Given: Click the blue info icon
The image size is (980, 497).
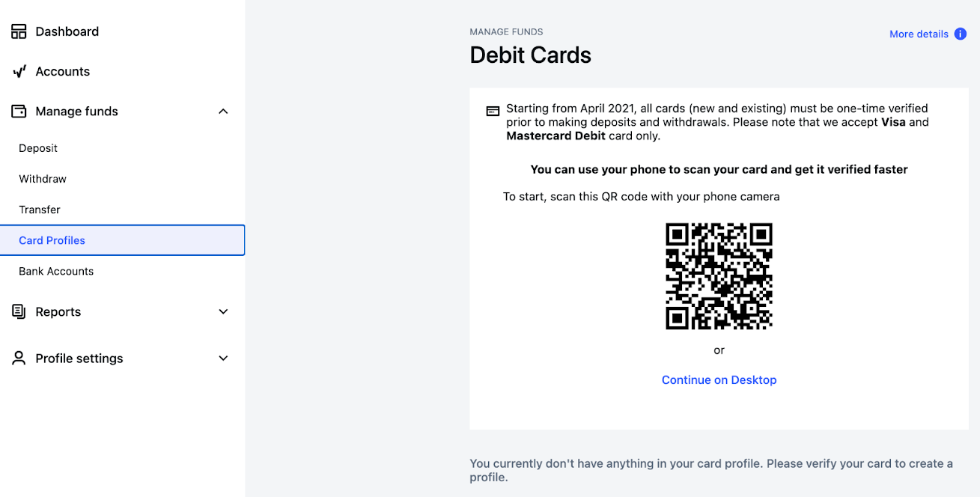Looking at the screenshot, I should tap(961, 34).
